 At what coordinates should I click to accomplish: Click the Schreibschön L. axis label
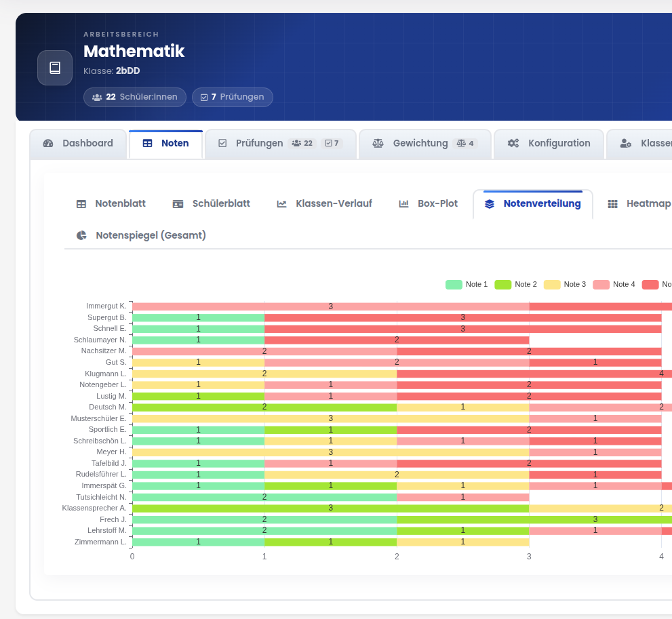[x=100, y=441]
